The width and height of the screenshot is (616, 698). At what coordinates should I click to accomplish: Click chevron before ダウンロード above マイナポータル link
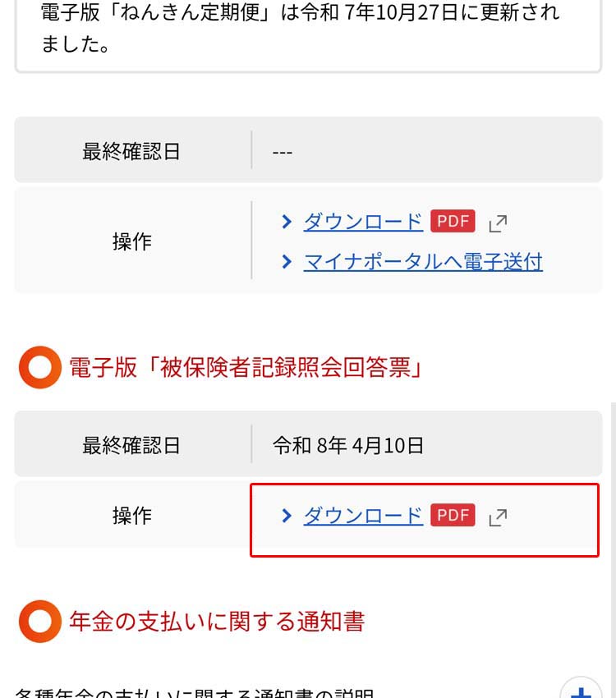click(287, 221)
